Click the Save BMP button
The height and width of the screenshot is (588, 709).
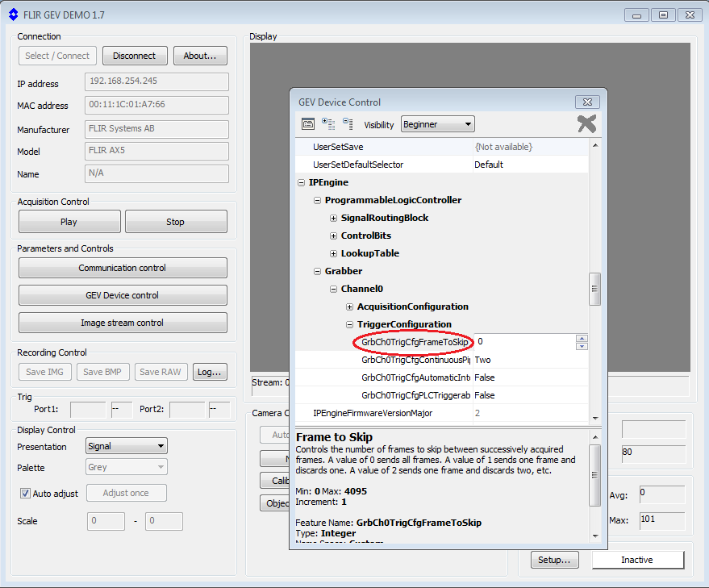click(102, 372)
